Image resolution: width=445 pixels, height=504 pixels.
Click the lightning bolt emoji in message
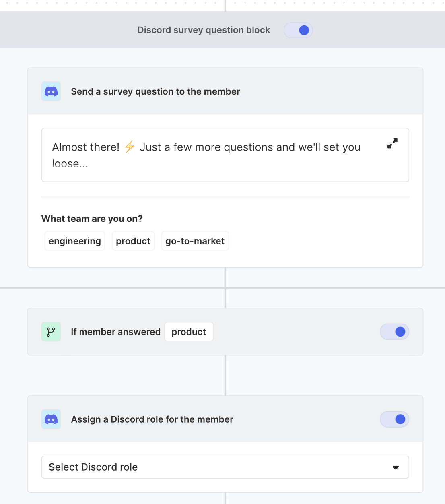tap(130, 147)
